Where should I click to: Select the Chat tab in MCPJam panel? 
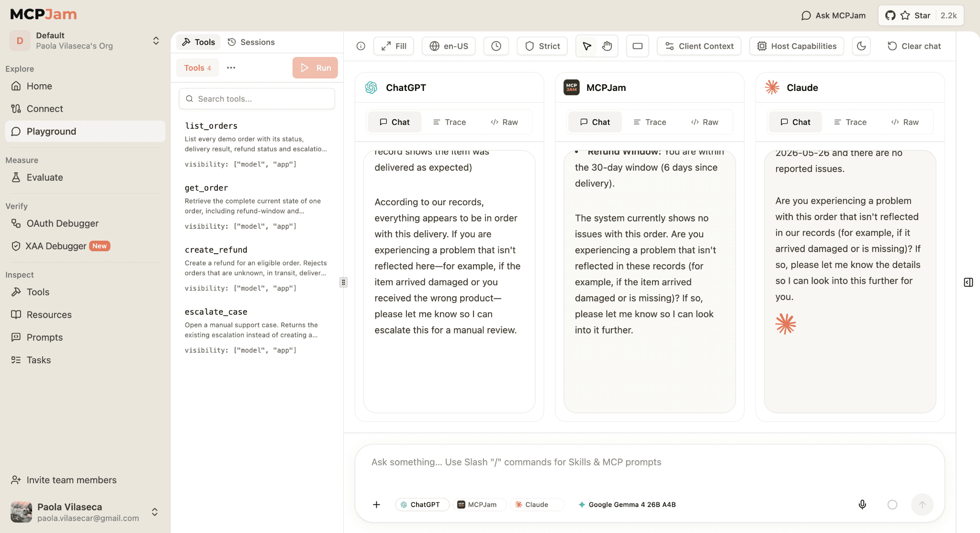[x=595, y=122]
